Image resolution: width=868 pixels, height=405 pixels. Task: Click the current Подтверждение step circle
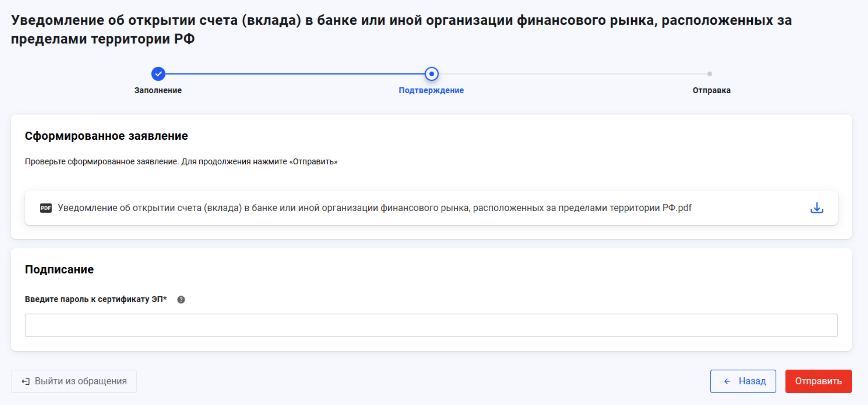click(431, 74)
